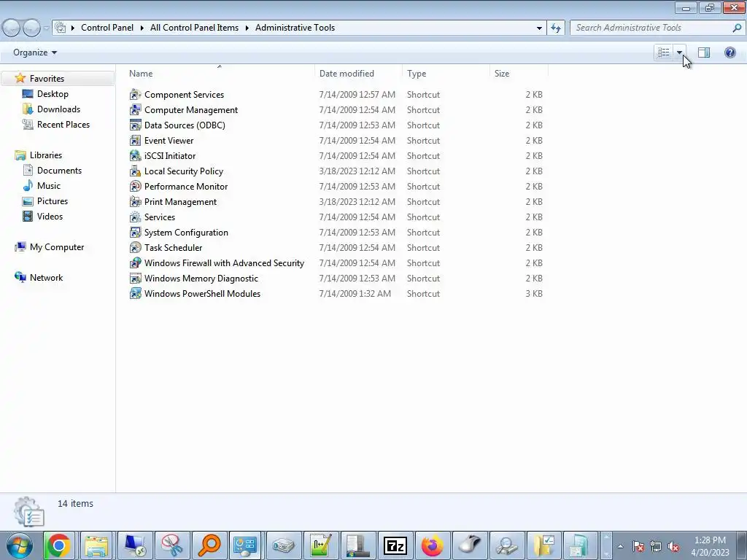Open Desktop in the navigation pane
Viewport: 747px width, 560px height.
53,94
